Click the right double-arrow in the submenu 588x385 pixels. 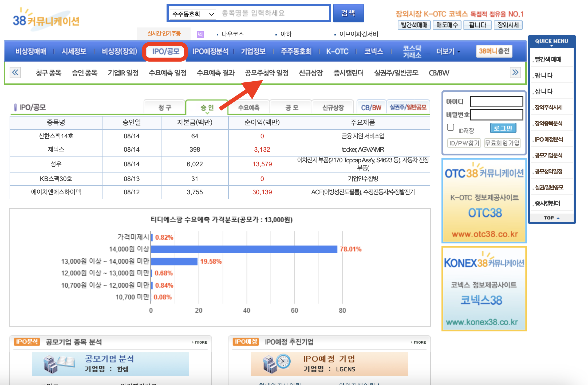point(516,73)
